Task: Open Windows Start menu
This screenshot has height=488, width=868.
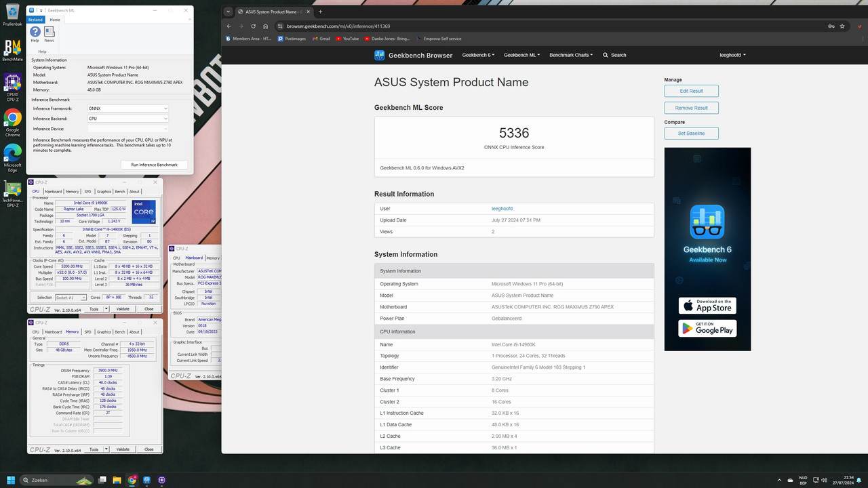Action: tap(11, 480)
